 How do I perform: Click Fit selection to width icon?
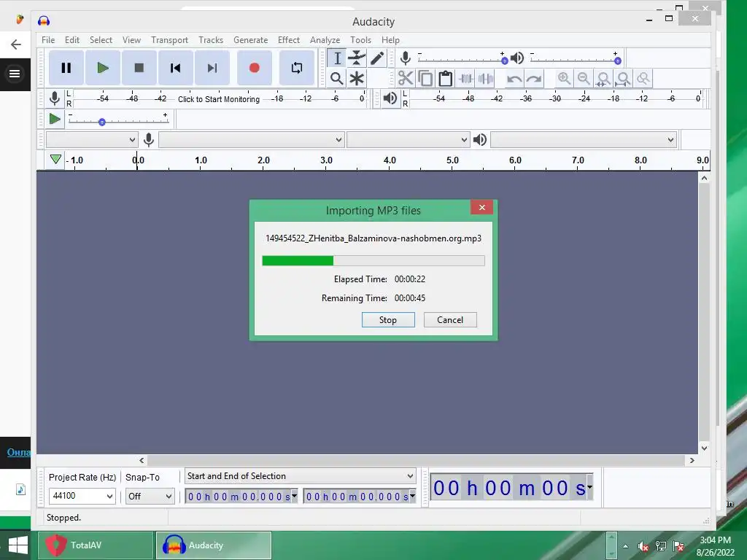[603, 78]
